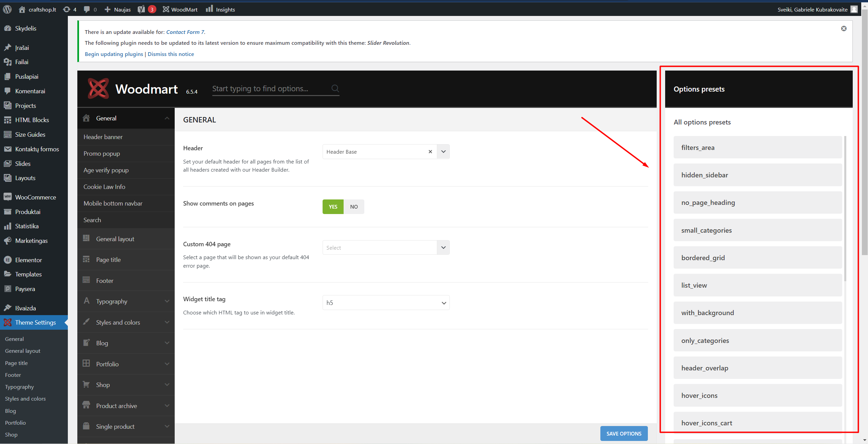Set Show comments on pages to YES
Screen dimensions: 868x444
click(x=333, y=207)
